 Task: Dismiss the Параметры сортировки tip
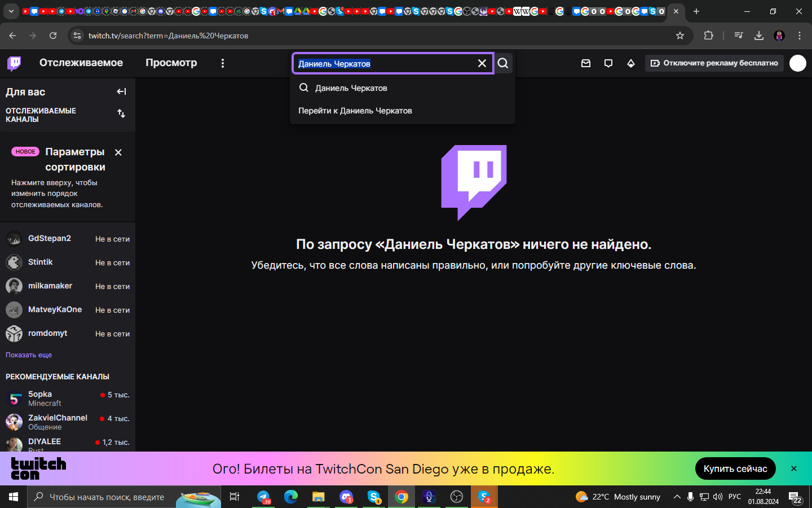118,152
